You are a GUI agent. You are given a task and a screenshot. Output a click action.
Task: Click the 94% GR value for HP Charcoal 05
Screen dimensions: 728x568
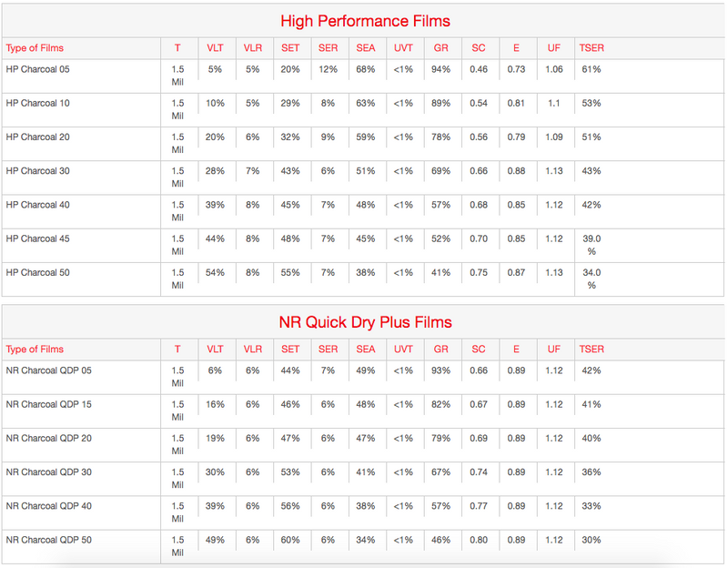click(440, 69)
